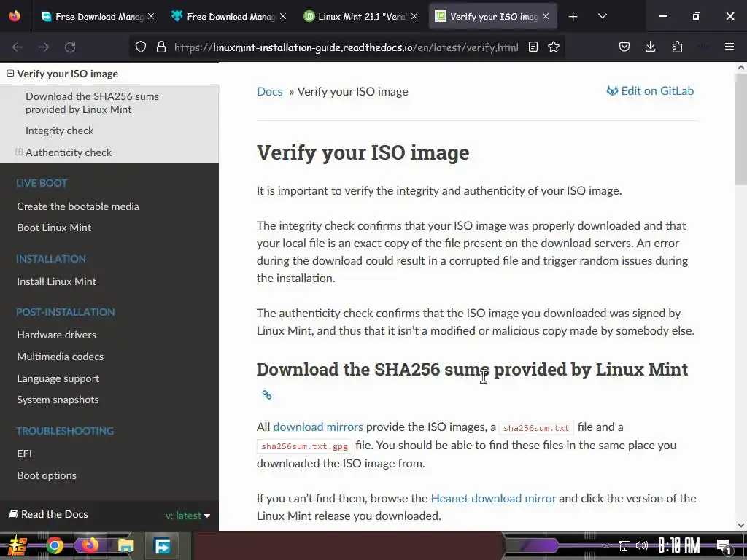Open Download the SHA256 sums sidebar item
Viewport: 747px width, 560px height.
tap(92, 103)
